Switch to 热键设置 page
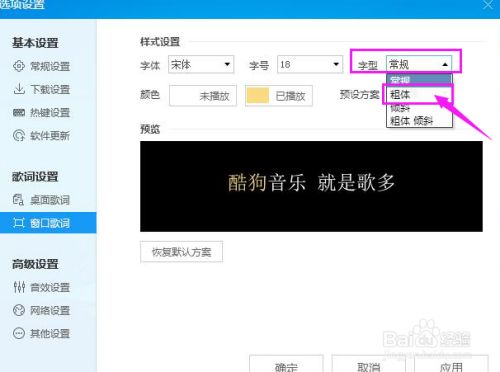The image size is (500, 372). tap(50, 113)
